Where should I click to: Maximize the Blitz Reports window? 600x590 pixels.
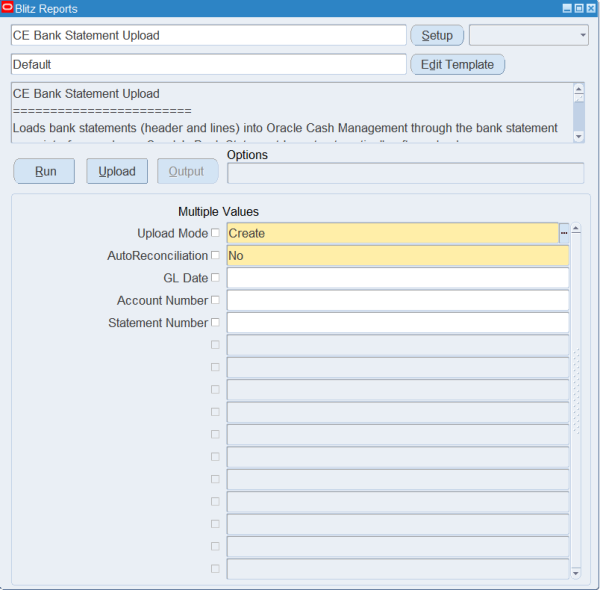(579, 8)
